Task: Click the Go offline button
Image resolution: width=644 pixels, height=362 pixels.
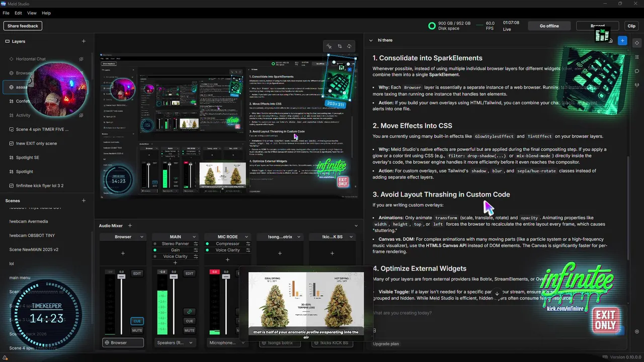Action: pyautogui.click(x=549, y=26)
